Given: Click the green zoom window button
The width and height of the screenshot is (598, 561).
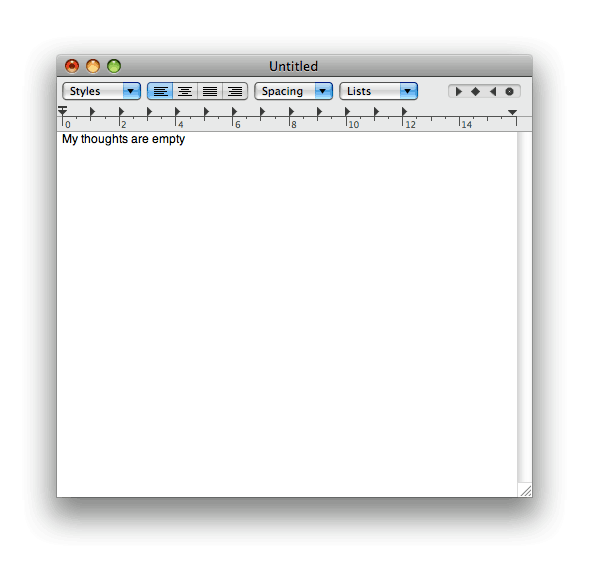Looking at the screenshot, I should click(114, 66).
